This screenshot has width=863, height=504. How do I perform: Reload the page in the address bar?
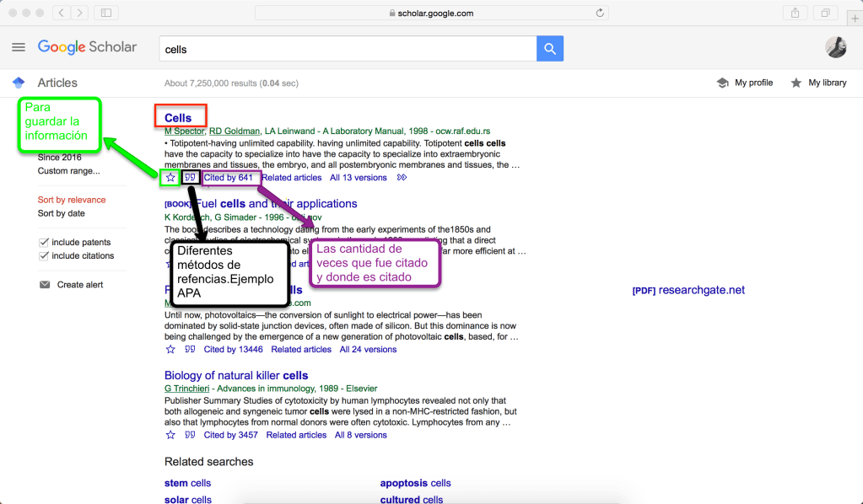(600, 13)
